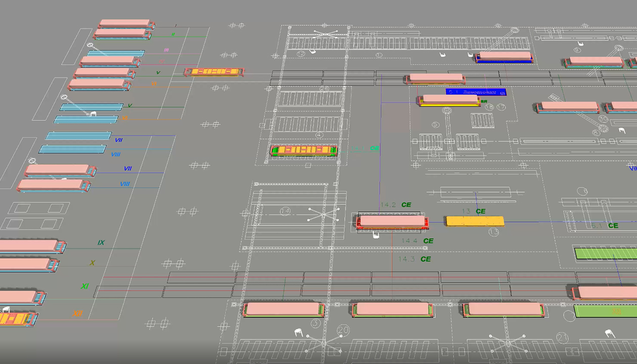Click the 14.4 CE label
Viewport: 637px width, 364px height.
coord(417,241)
